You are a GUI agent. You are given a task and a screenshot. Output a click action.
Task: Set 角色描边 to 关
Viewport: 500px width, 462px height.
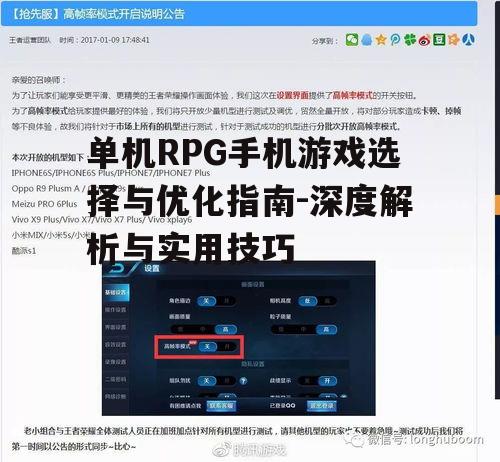click(x=206, y=301)
